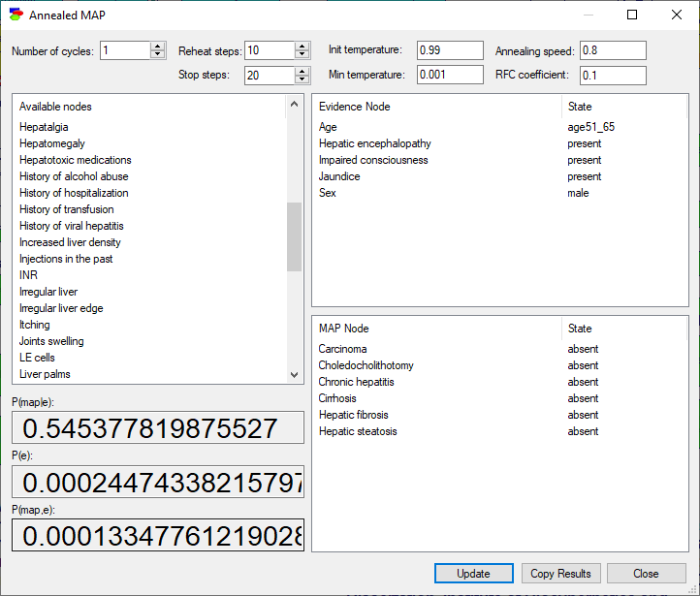Close the Annealed MAP window via X
The height and width of the screenshot is (596, 700).
coord(677,15)
